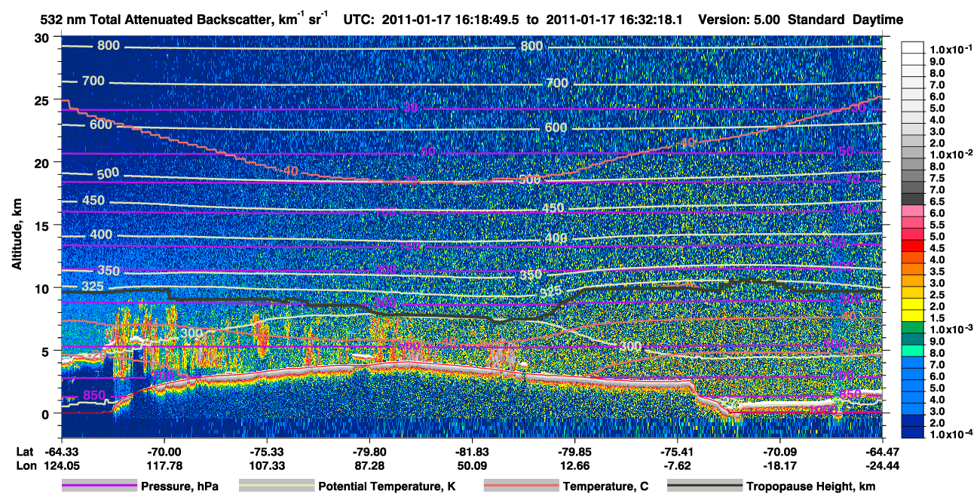
Task: Click the latitude value '-70.00'
Action: coord(164,451)
